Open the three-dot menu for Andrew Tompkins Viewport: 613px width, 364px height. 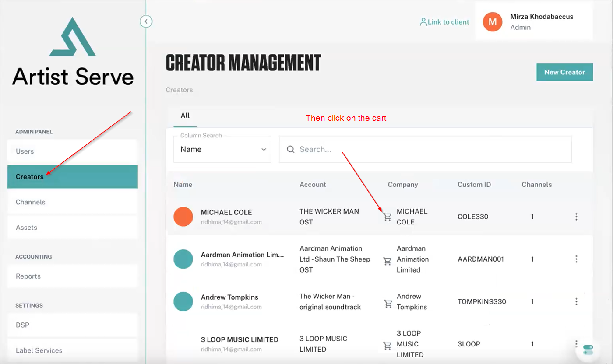coord(576,301)
